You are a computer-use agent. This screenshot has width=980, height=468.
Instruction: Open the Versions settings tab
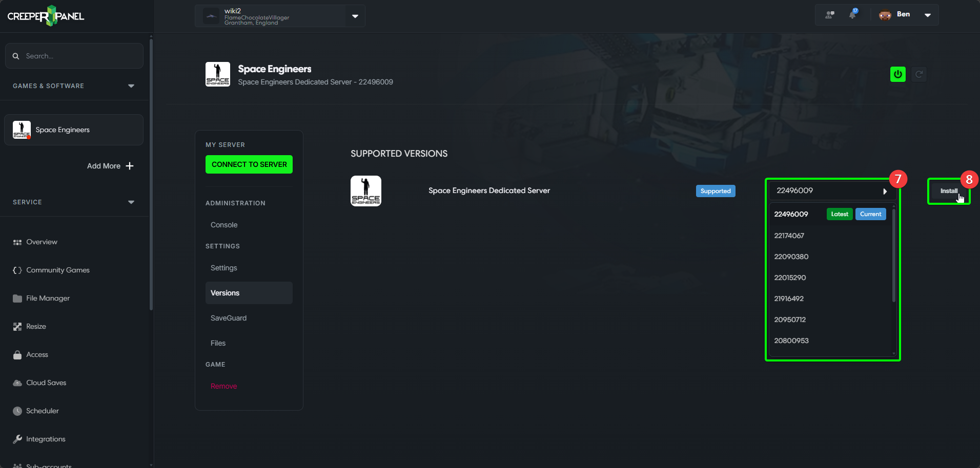point(224,293)
